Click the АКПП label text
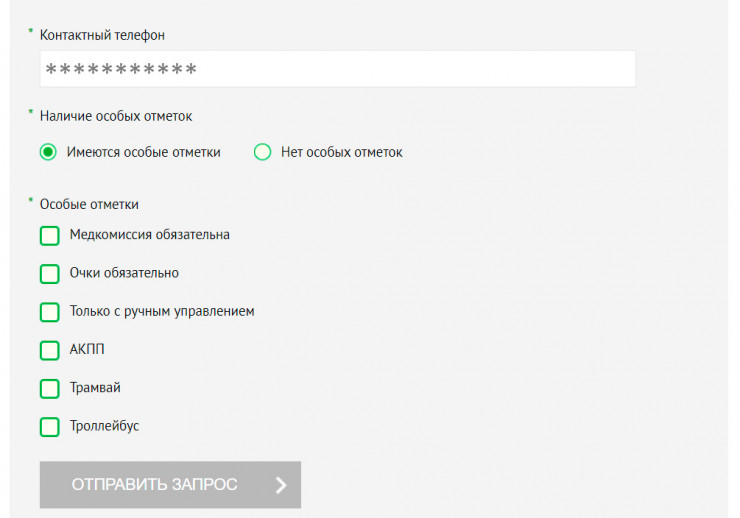This screenshot has height=518, width=740. coord(87,349)
